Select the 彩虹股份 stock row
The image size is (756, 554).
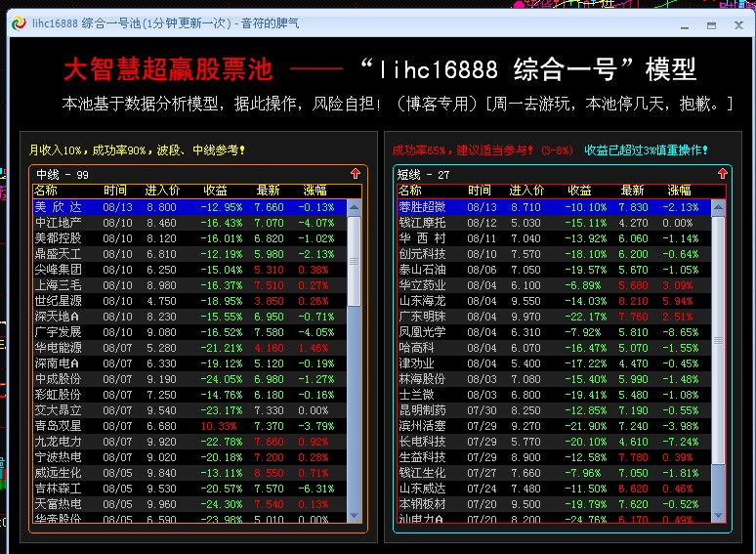click(x=189, y=395)
